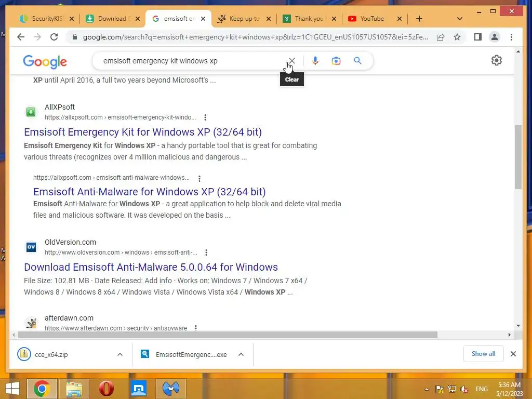
Task: Close the downloads bar
Action: pyautogui.click(x=513, y=354)
